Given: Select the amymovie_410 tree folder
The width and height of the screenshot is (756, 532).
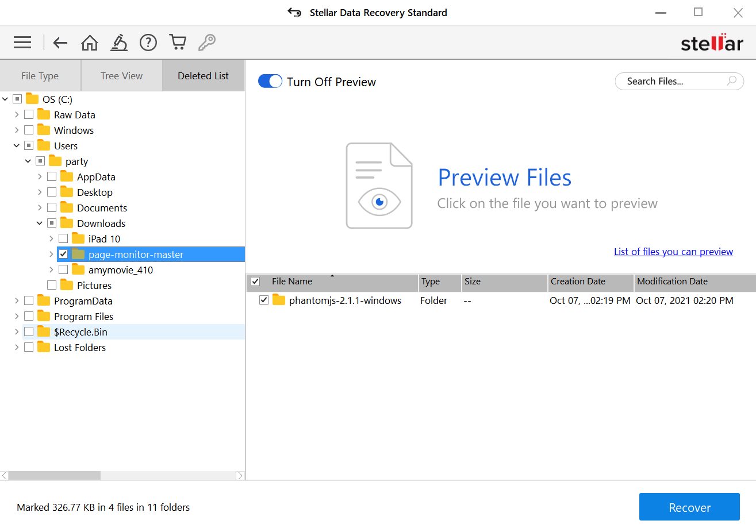Looking at the screenshot, I should coord(121,269).
